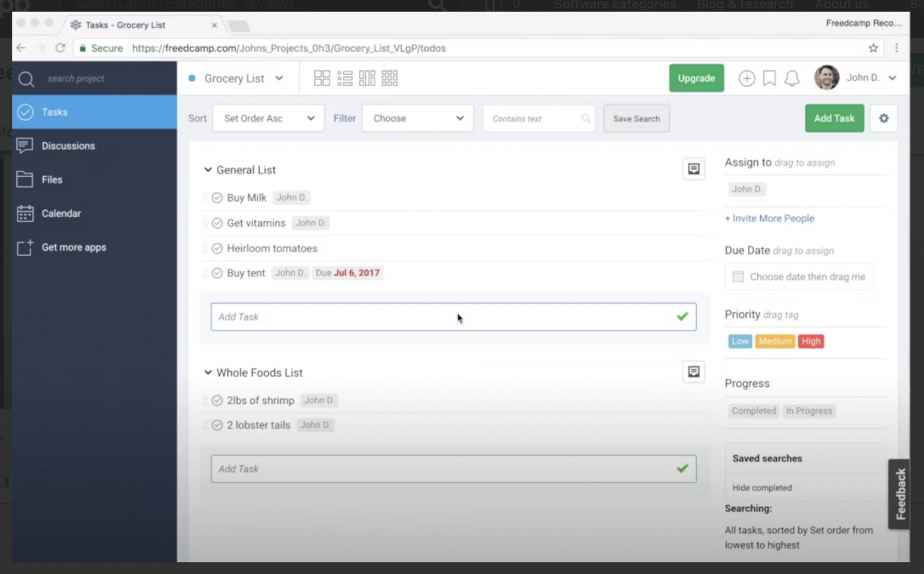The width and height of the screenshot is (924, 574).
Task: Open the Sort order dropdown
Action: pos(268,118)
